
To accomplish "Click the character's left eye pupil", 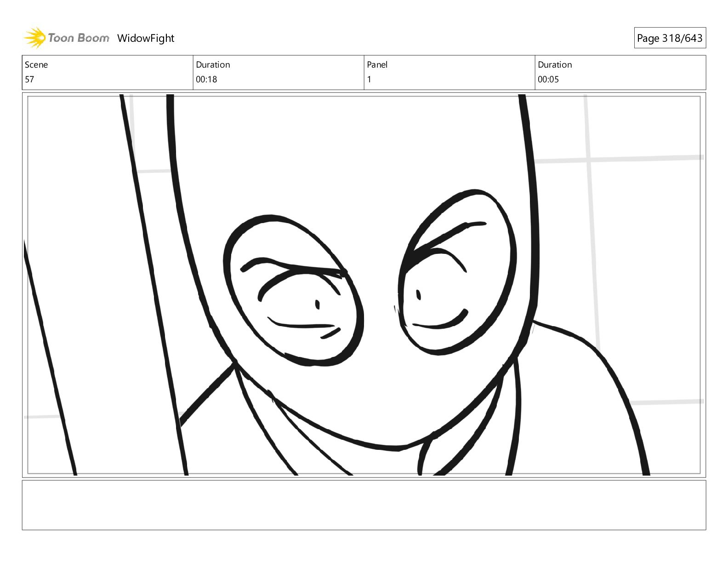I will coord(317,304).
